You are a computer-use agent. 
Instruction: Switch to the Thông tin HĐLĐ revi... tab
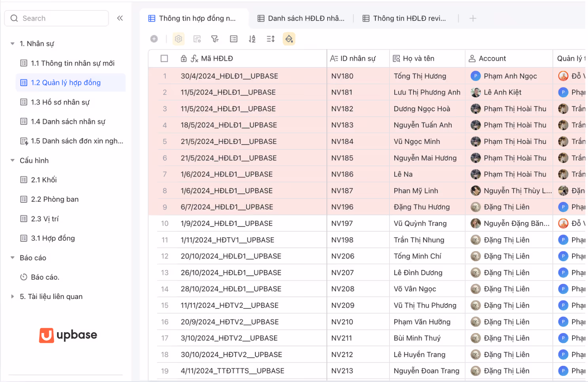click(404, 18)
